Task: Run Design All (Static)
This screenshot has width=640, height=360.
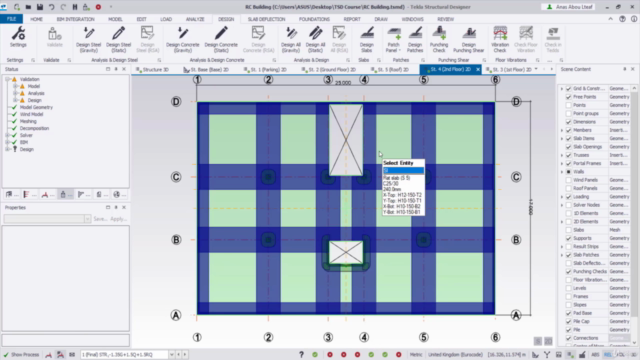Action: click(315, 40)
